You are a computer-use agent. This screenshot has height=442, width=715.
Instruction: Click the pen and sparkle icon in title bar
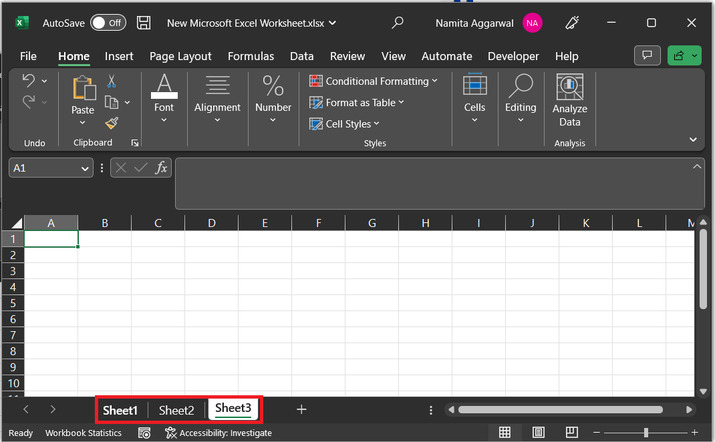[x=572, y=22]
